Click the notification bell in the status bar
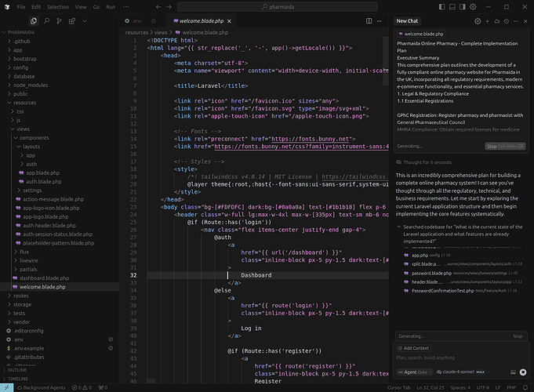 (524, 387)
